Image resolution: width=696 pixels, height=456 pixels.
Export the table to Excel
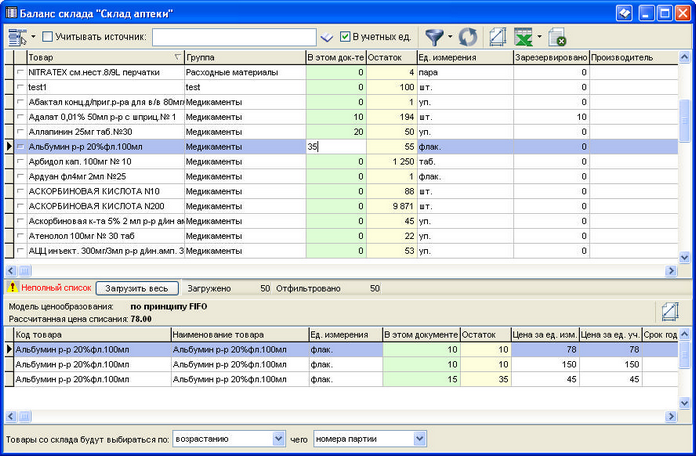tap(523, 37)
